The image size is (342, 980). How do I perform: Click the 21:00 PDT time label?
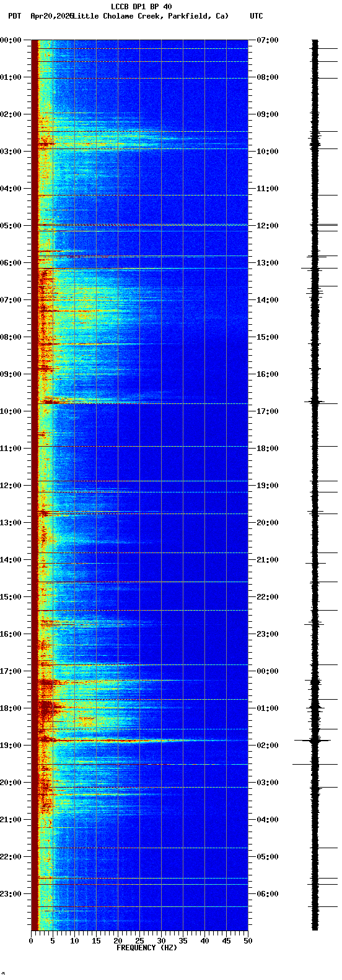(x=11, y=820)
